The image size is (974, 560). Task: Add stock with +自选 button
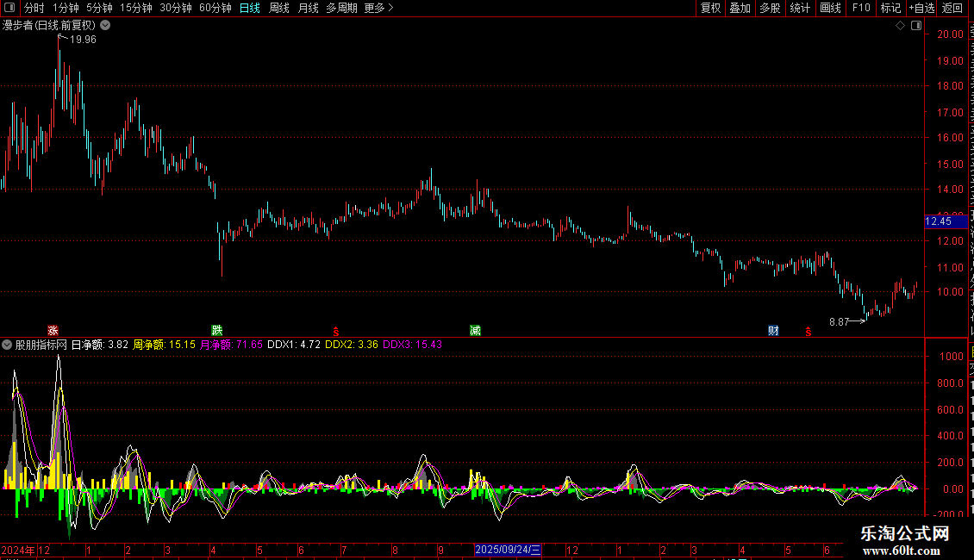[x=921, y=8]
